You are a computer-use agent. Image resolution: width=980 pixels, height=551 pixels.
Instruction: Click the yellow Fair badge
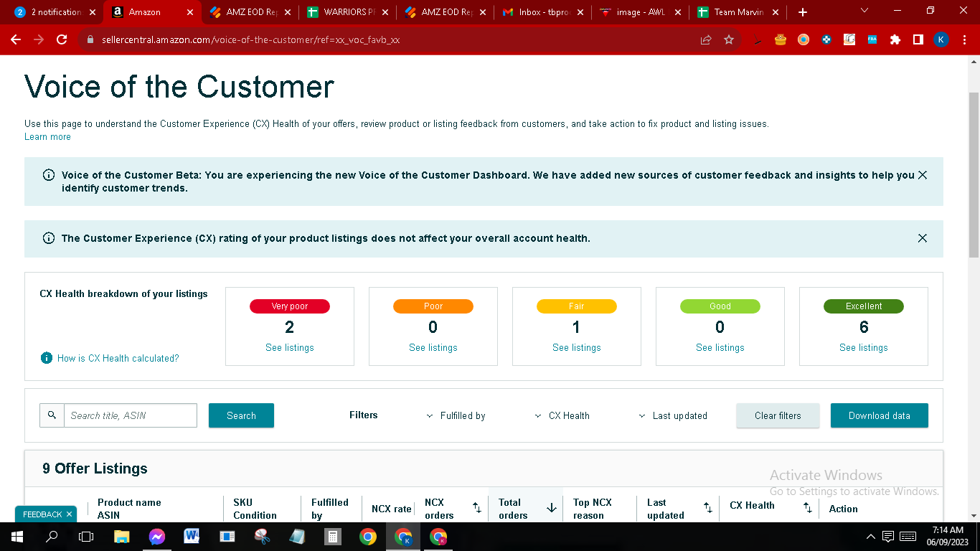pyautogui.click(x=577, y=306)
